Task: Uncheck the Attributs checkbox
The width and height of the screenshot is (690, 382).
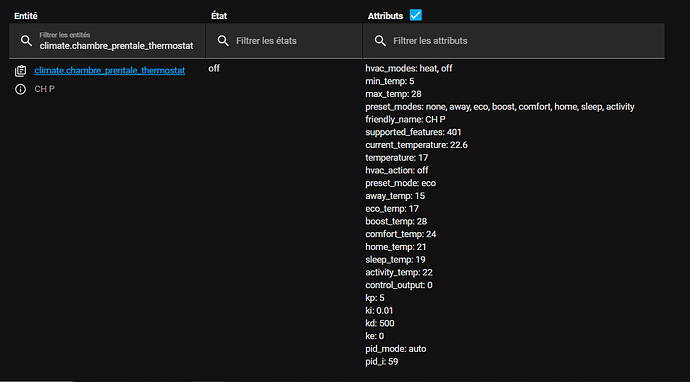Action: 415,15
